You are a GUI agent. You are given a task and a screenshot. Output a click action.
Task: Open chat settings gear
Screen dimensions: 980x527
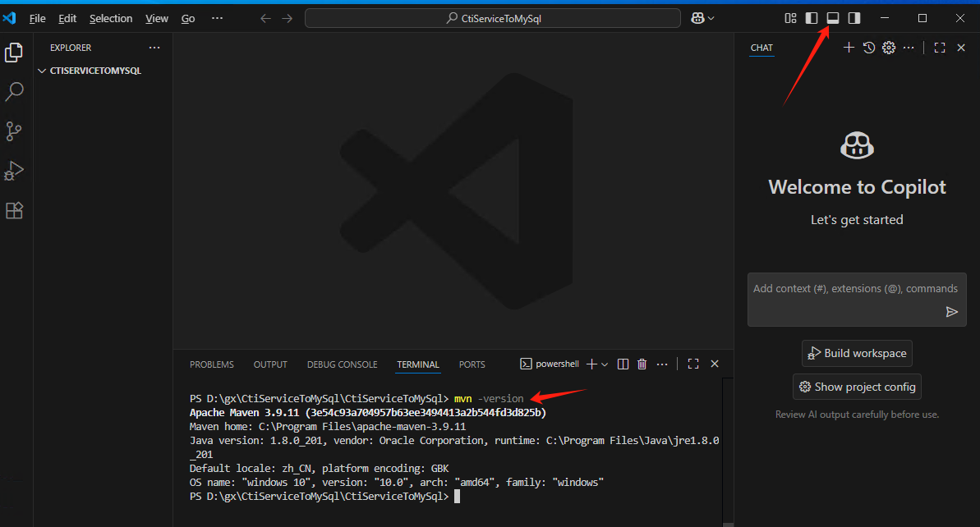click(889, 48)
